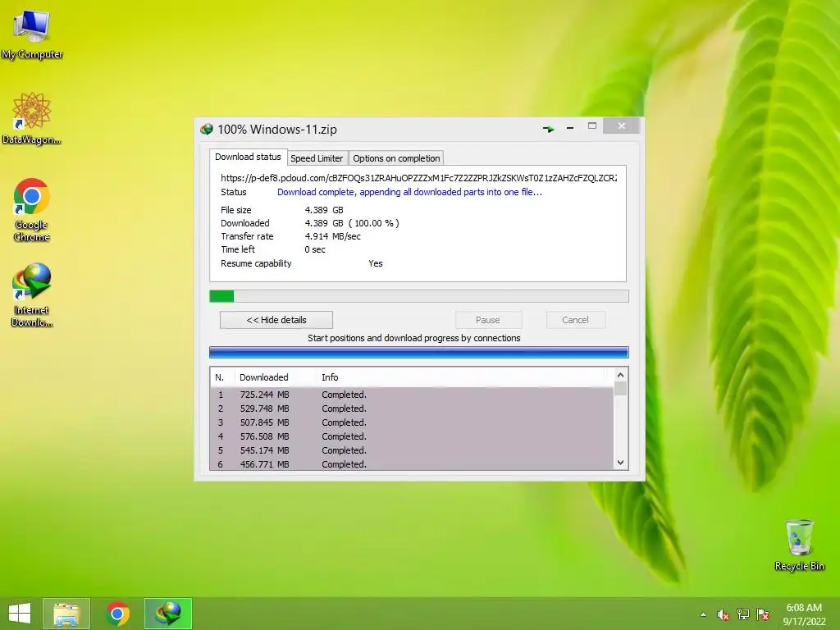Select connection row 4 with 576.508 MB

pyautogui.click(x=412, y=436)
